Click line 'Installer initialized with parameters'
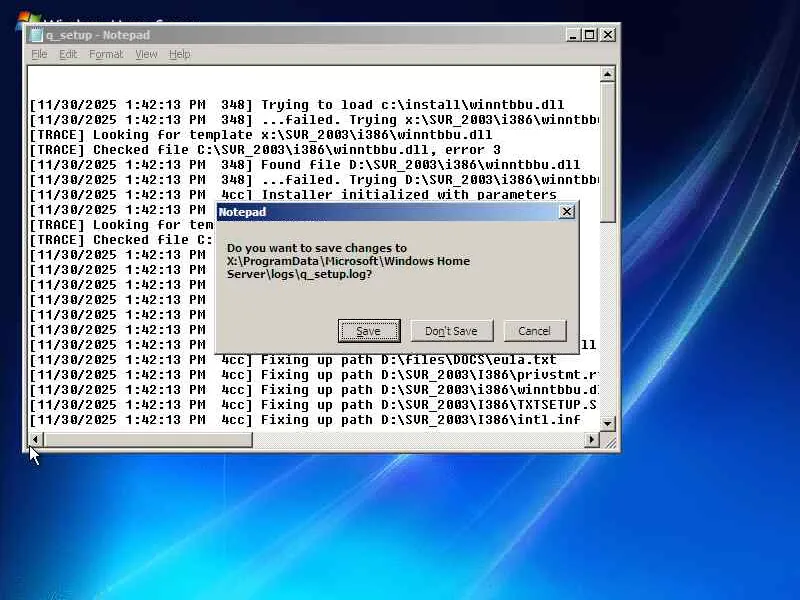 tap(293, 195)
